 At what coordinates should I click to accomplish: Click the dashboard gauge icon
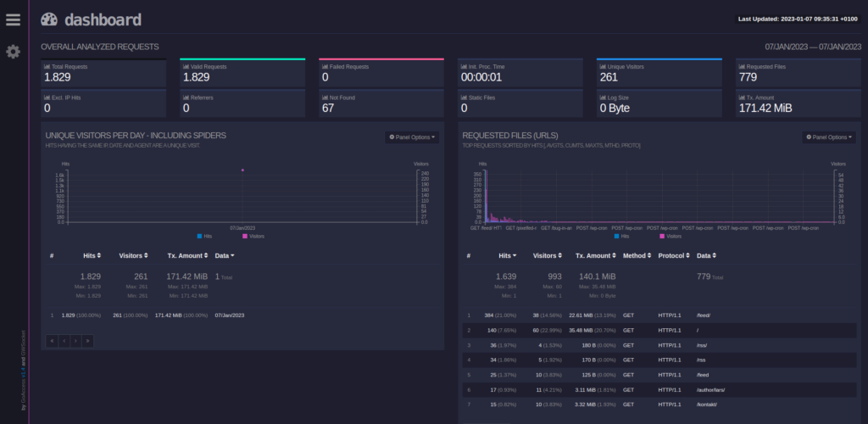click(49, 20)
